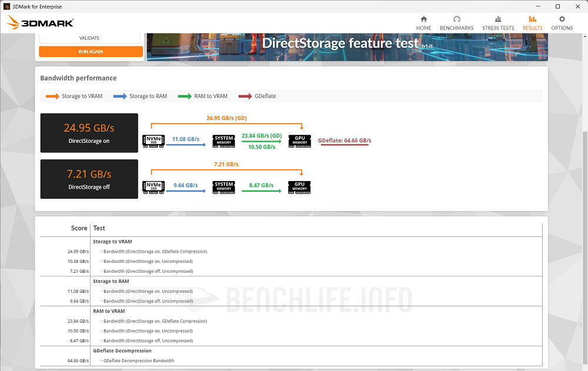Viewport: 588px width, 371px height.
Task: Click the scrollbar up arrow
Action: (x=585, y=36)
